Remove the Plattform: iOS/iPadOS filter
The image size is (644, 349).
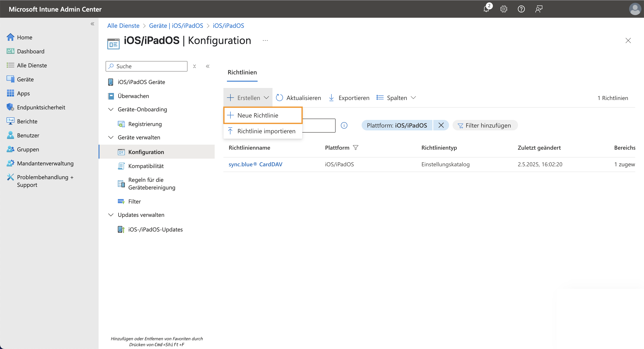[x=441, y=125]
